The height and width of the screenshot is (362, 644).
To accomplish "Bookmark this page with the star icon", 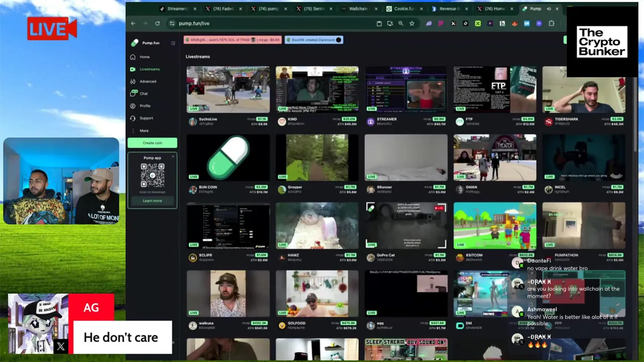I will coord(412,23).
